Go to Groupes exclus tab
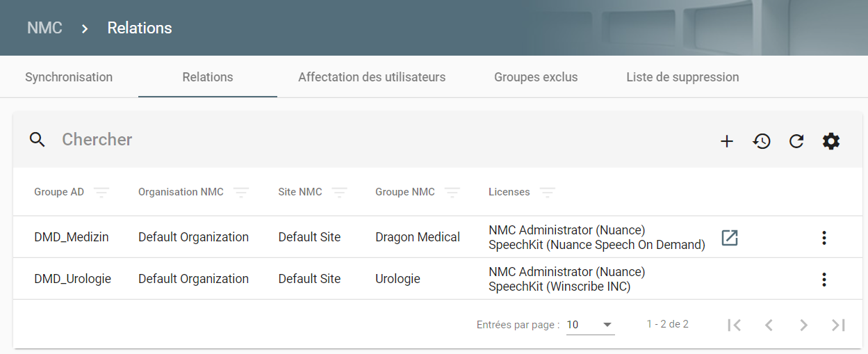The image size is (868, 354). tap(536, 77)
